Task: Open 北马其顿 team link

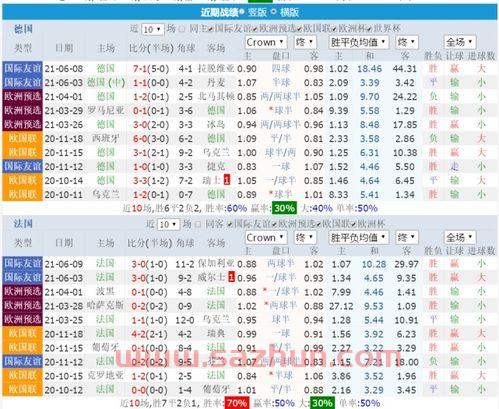Action: (x=216, y=97)
